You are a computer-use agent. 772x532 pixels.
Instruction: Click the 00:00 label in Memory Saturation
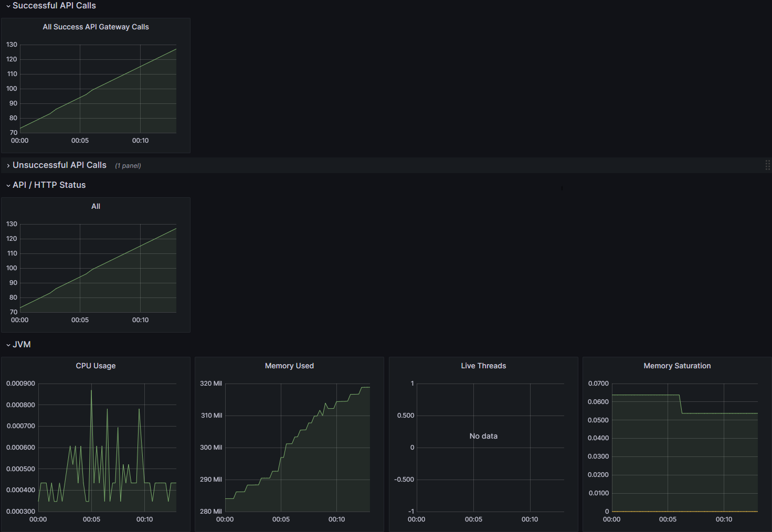(611, 519)
